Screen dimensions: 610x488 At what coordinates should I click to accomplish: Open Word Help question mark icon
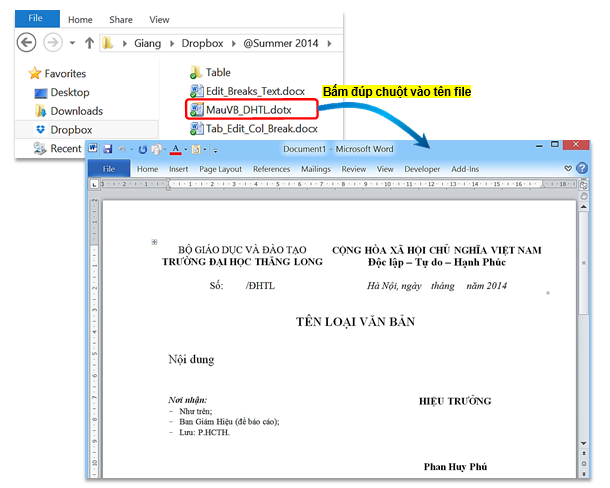coord(583,169)
